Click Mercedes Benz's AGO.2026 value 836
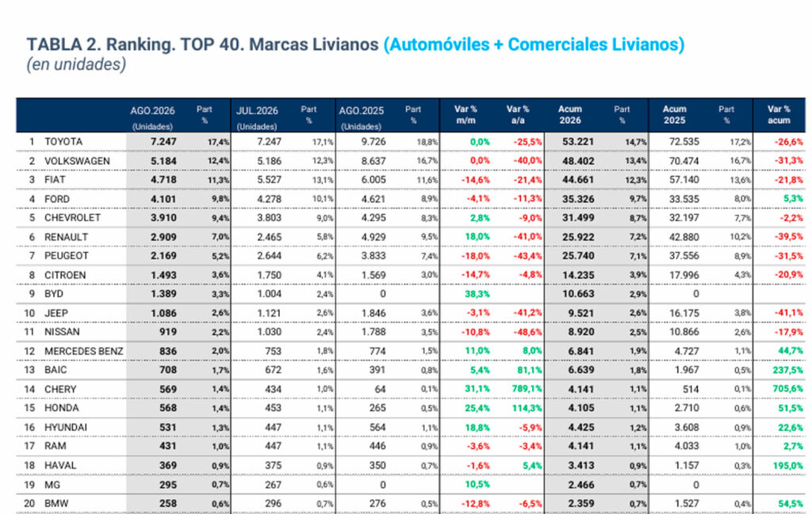 coord(168,351)
